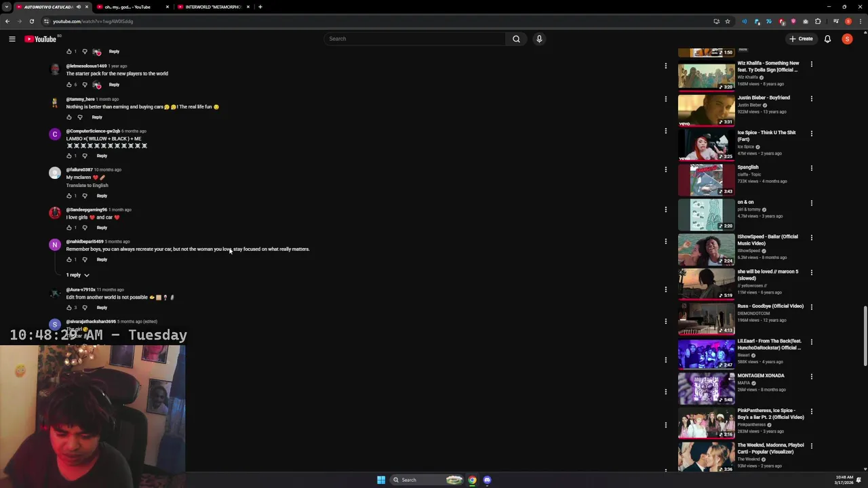Run the search with the magnifier button
Viewport: 868px width, 488px height.
coord(516,39)
